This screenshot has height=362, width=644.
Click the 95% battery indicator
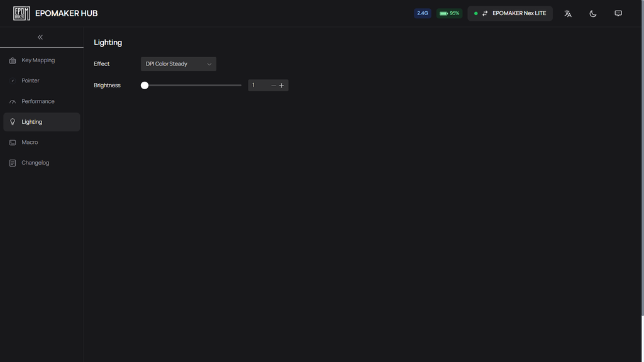449,13
